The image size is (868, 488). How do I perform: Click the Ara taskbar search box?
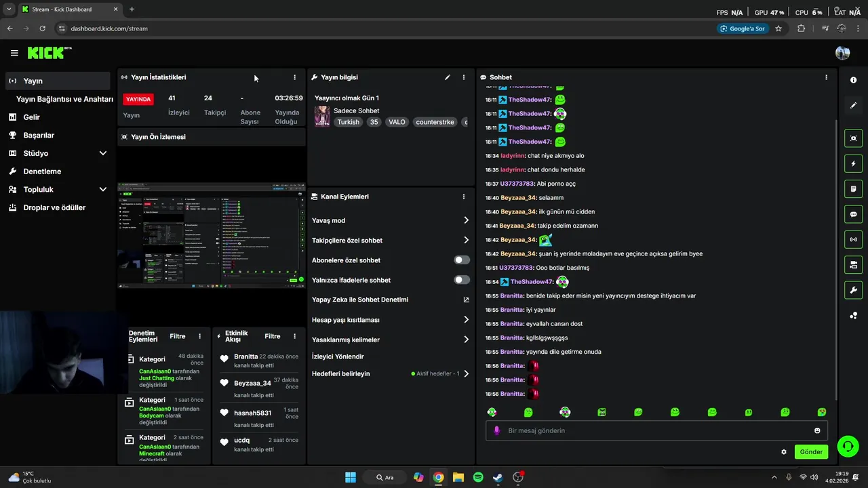[x=384, y=477]
